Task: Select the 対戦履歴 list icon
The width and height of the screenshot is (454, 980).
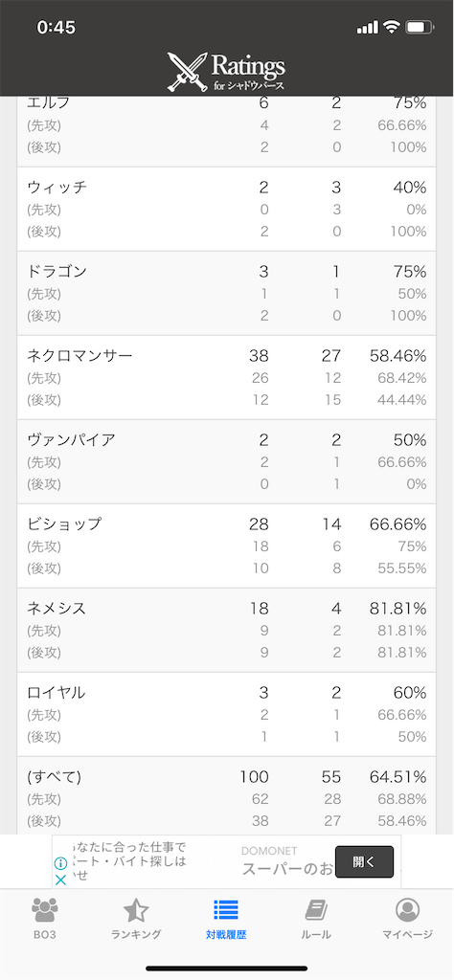Action: click(226, 910)
